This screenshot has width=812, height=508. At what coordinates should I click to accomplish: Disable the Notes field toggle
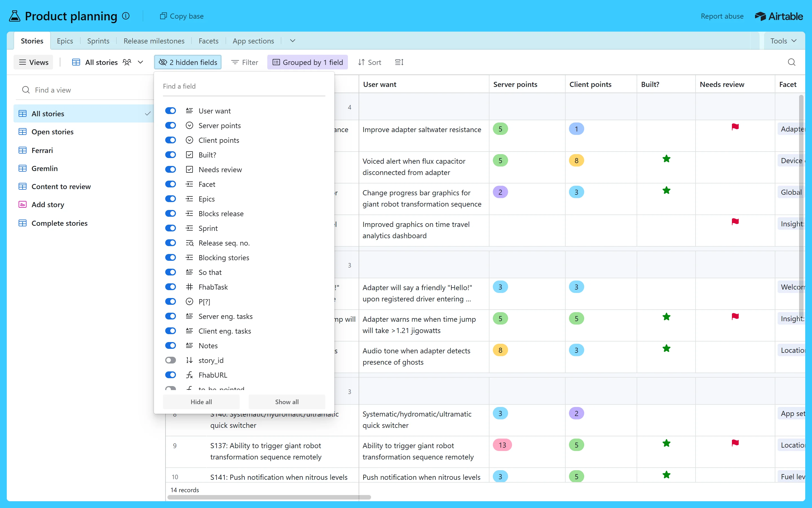click(171, 345)
